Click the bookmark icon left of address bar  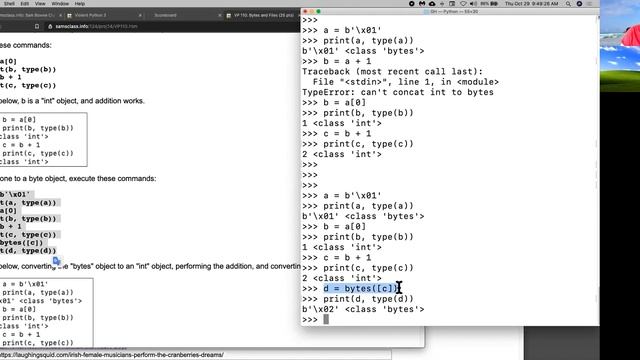pos(37,27)
